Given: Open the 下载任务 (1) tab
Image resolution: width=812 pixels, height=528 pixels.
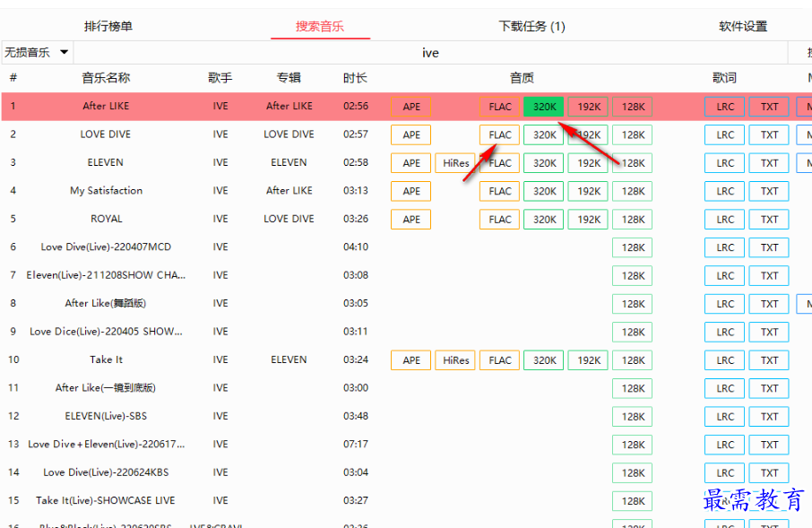Looking at the screenshot, I should click(x=531, y=26).
